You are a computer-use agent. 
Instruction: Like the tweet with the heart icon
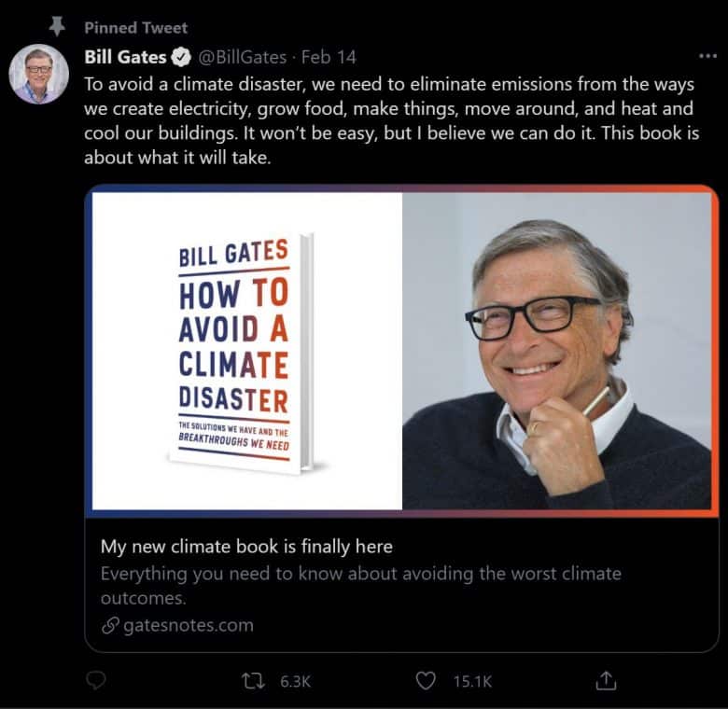click(426, 681)
